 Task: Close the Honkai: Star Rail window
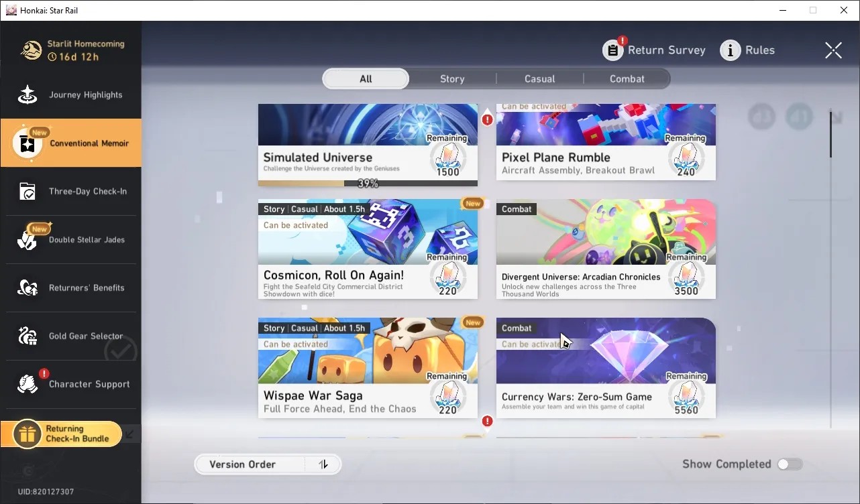point(844,10)
